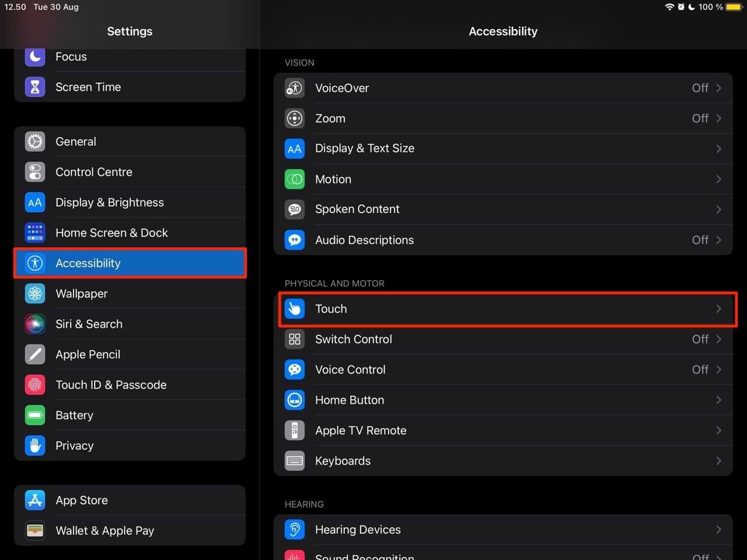This screenshot has width=747, height=560.
Task: Tap the Zoom target icon
Action: 295,118
